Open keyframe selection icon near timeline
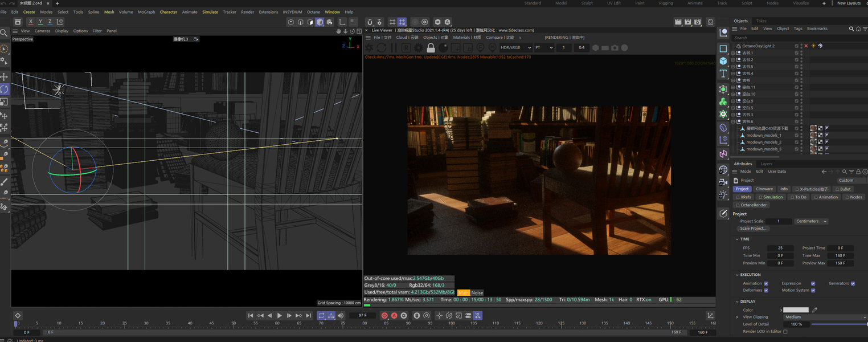 (x=18, y=315)
